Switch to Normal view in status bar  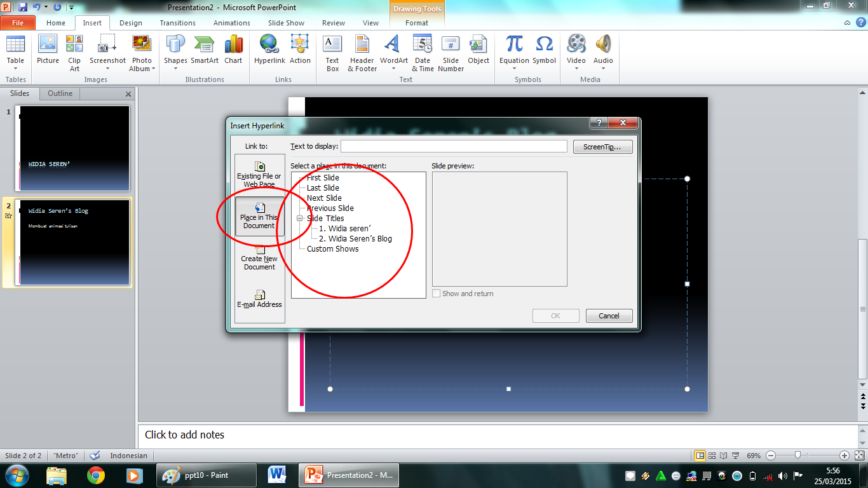(x=700, y=456)
